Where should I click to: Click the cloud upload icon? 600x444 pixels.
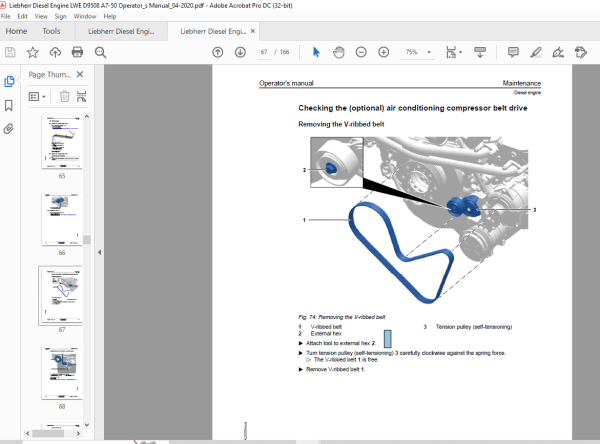(55, 52)
